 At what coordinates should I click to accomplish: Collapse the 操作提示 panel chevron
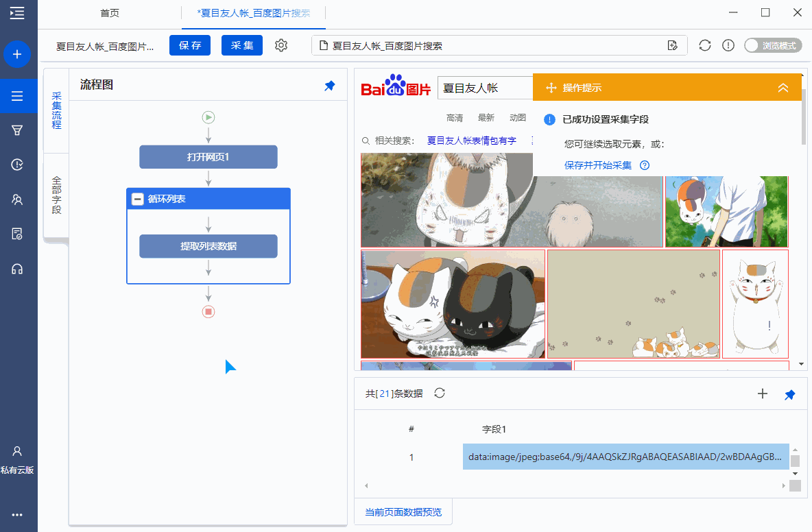tap(783, 88)
